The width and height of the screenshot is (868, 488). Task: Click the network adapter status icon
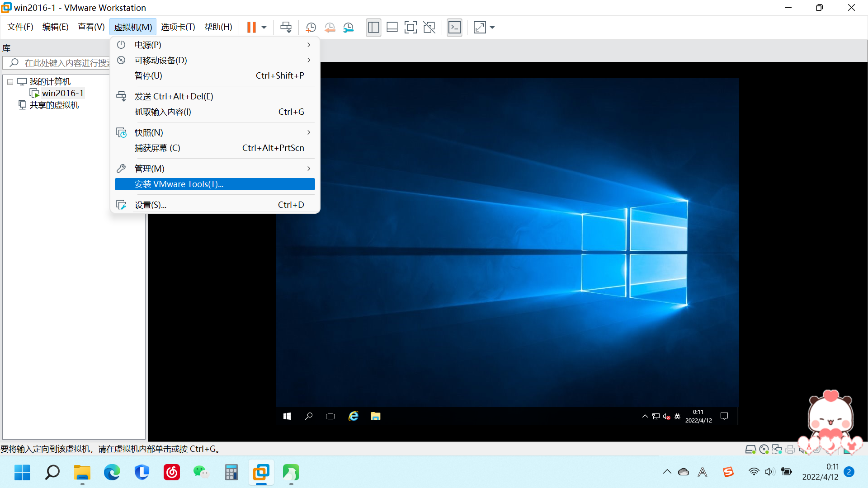pos(777,449)
